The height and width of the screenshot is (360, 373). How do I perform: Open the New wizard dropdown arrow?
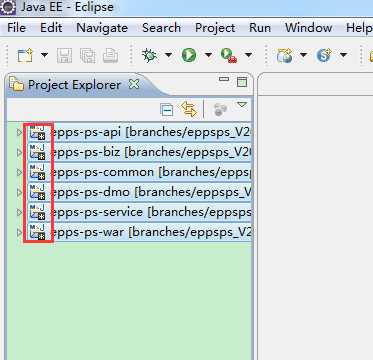44,55
